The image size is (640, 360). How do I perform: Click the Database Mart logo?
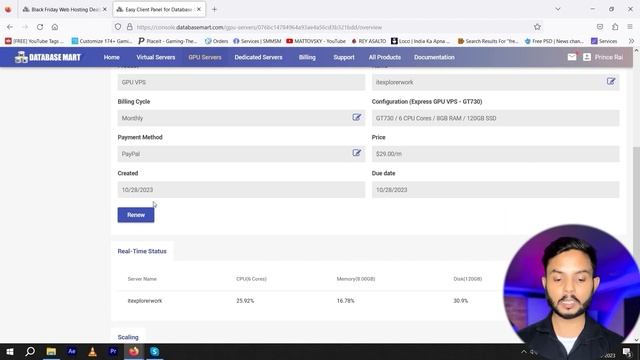[48, 57]
